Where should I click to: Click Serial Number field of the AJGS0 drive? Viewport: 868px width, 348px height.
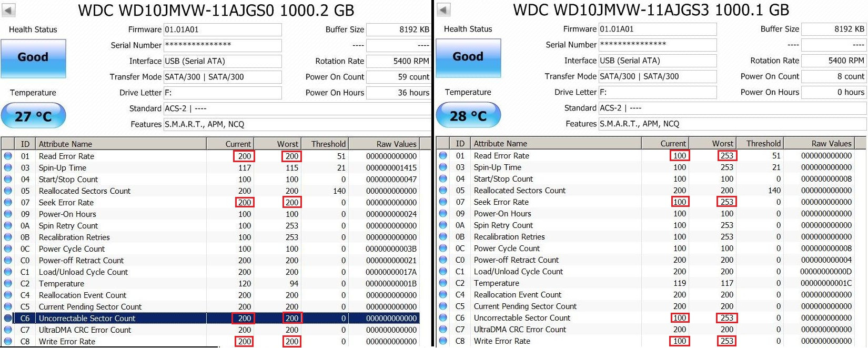tap(223, 45)
